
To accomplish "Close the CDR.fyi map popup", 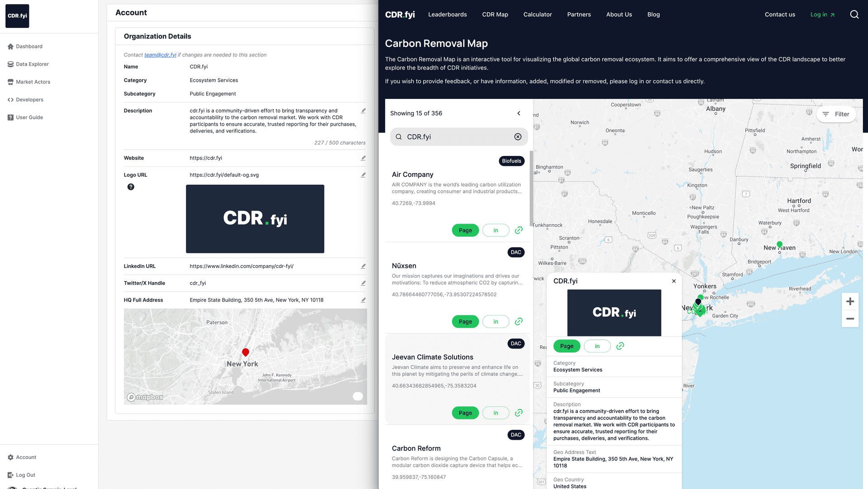I will (x=674, y=281).
